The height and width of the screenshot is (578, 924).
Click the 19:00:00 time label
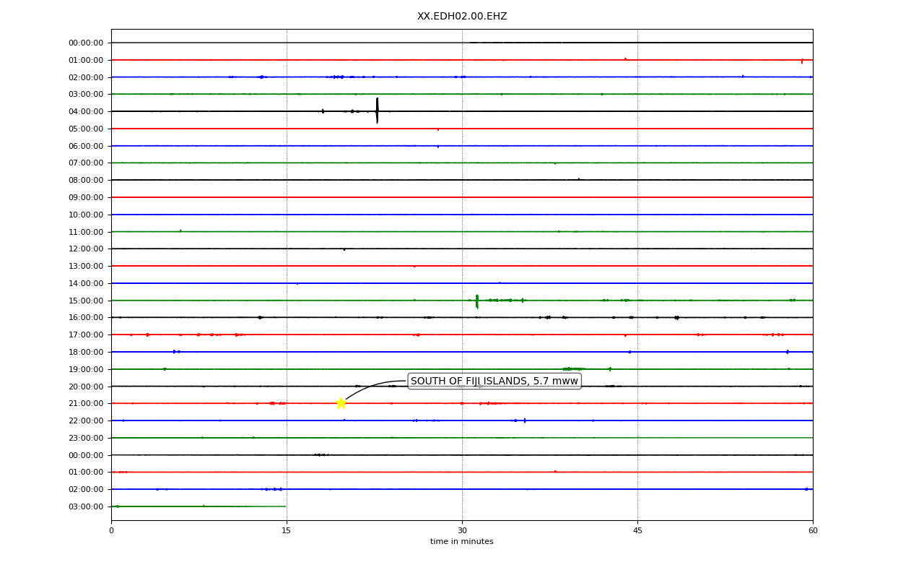point(86,369)
